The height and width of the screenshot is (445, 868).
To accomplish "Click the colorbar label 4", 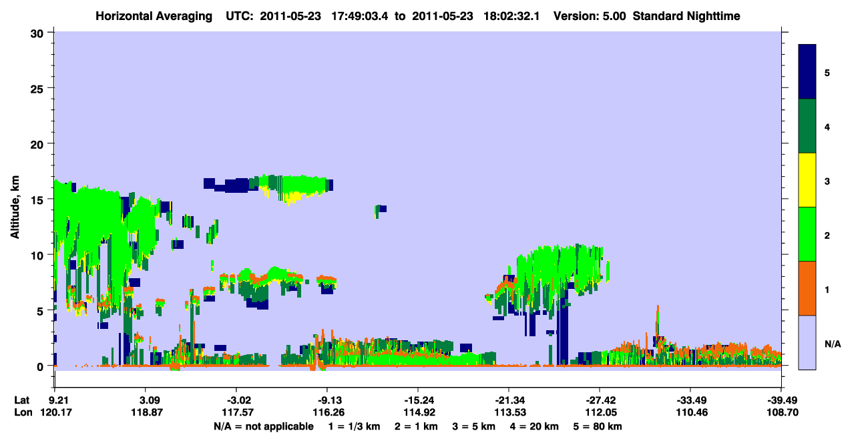I will coord(827,126).
